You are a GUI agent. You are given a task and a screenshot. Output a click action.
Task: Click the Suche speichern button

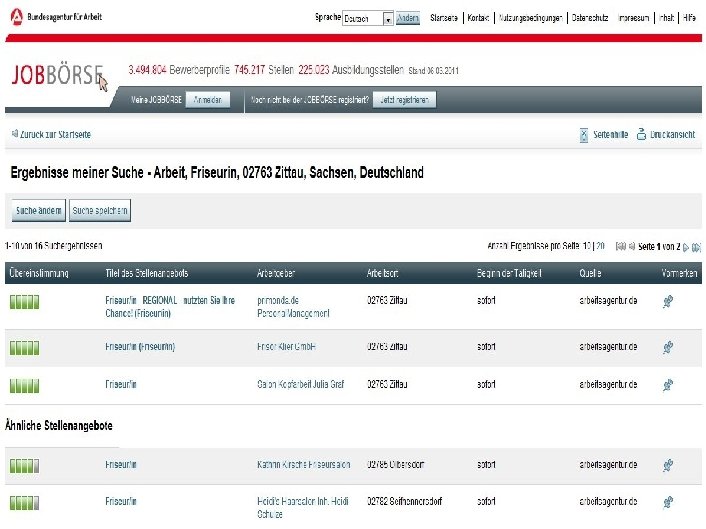point(100,210)
